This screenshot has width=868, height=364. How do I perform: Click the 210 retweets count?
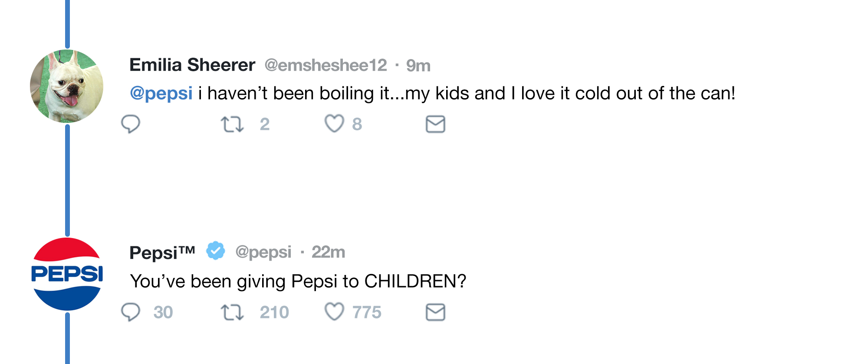(x=274, y=312)
